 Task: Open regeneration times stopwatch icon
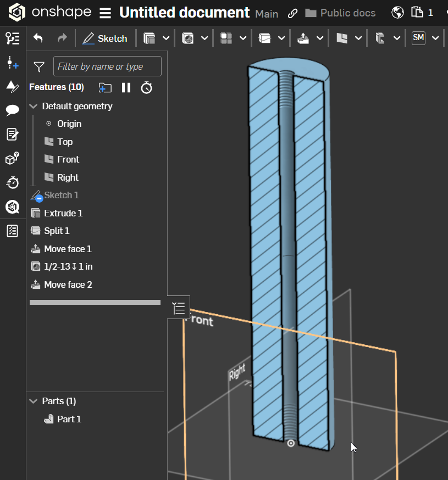coord(146,87)
